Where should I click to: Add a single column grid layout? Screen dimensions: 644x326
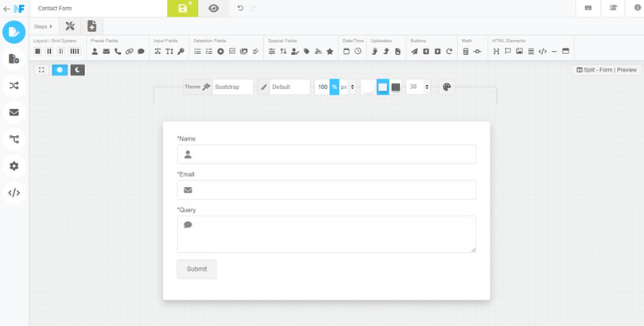(x=37, y=52)
